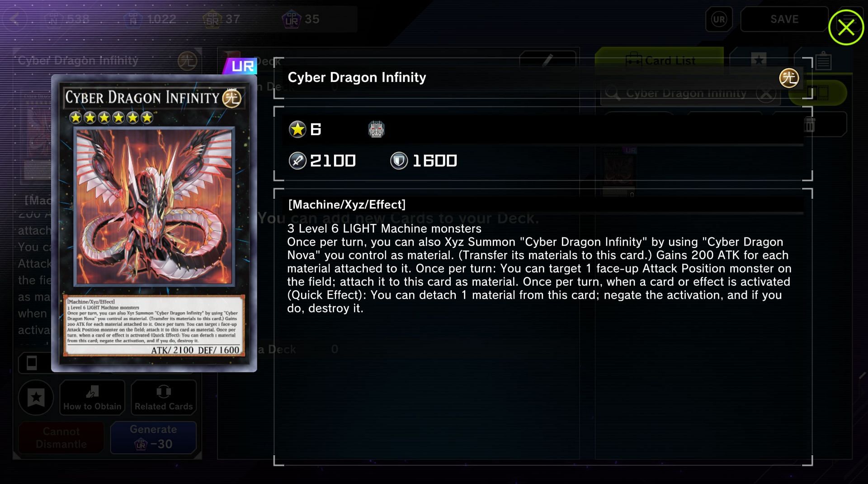
Task: Click the ATK sword icon
Action: coord(297,161)
